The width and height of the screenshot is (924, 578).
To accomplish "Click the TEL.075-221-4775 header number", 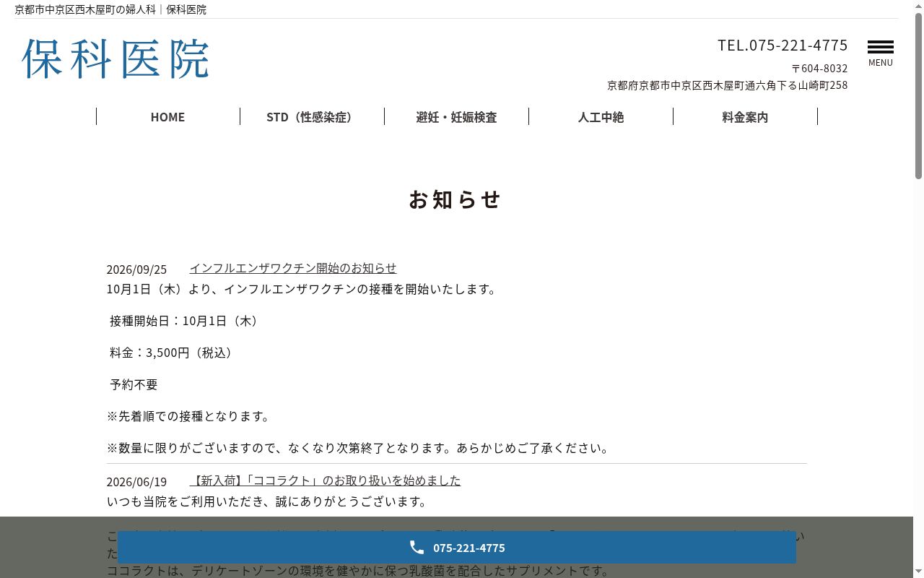I will point(783,45).
